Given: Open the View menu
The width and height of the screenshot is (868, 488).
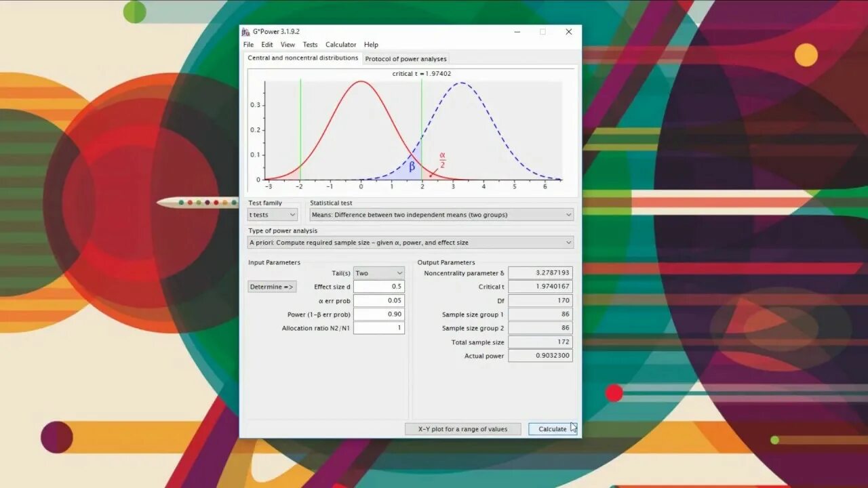Looking at the screenshot, I should coord(288,45).
